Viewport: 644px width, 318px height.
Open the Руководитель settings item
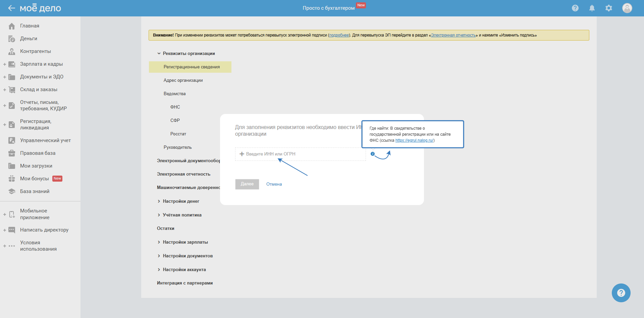click(178, 147)
